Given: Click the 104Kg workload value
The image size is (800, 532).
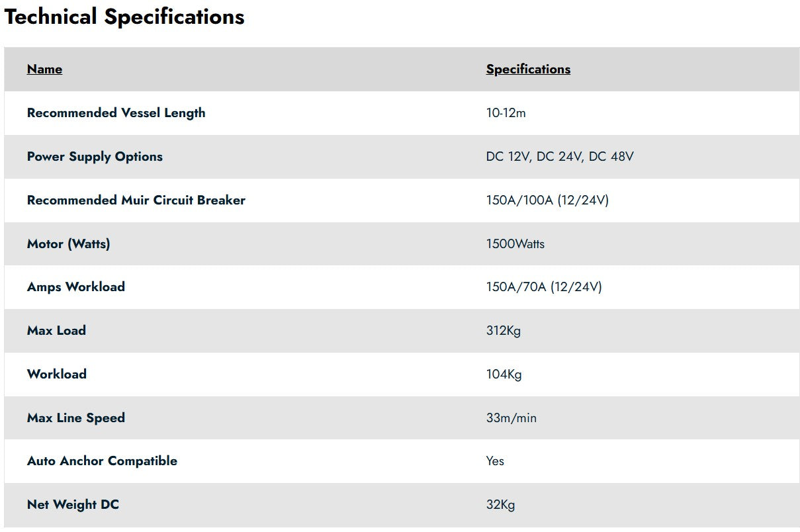Looking at the screenshot, I should (504, 375).
